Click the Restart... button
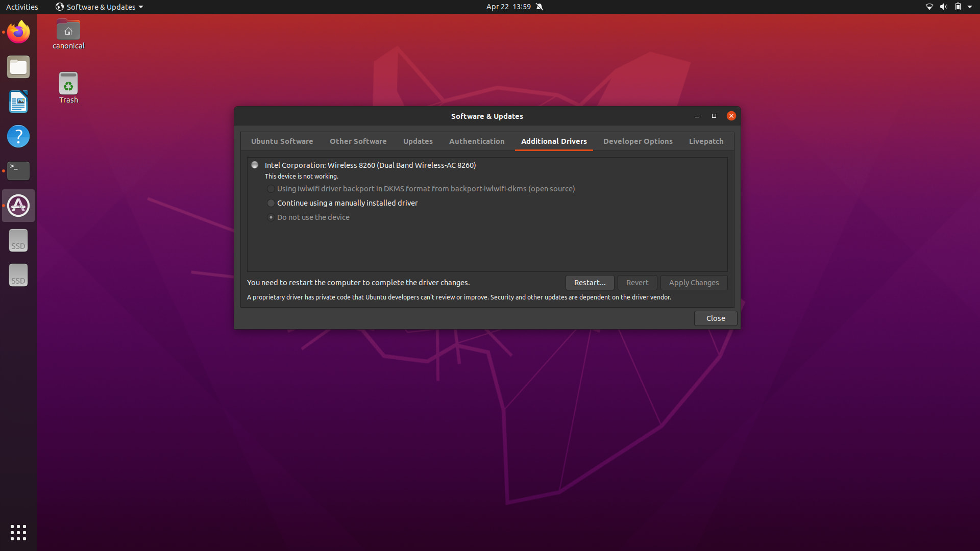 click(590, 283)
